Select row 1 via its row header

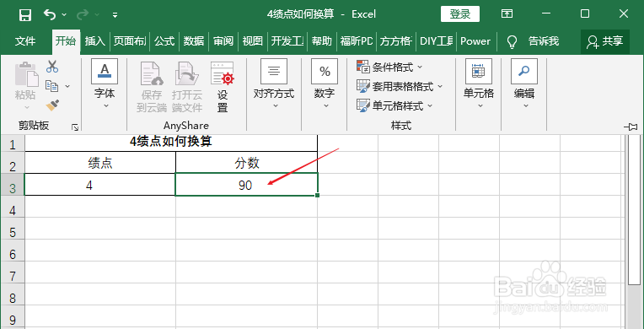click(13, 144)
